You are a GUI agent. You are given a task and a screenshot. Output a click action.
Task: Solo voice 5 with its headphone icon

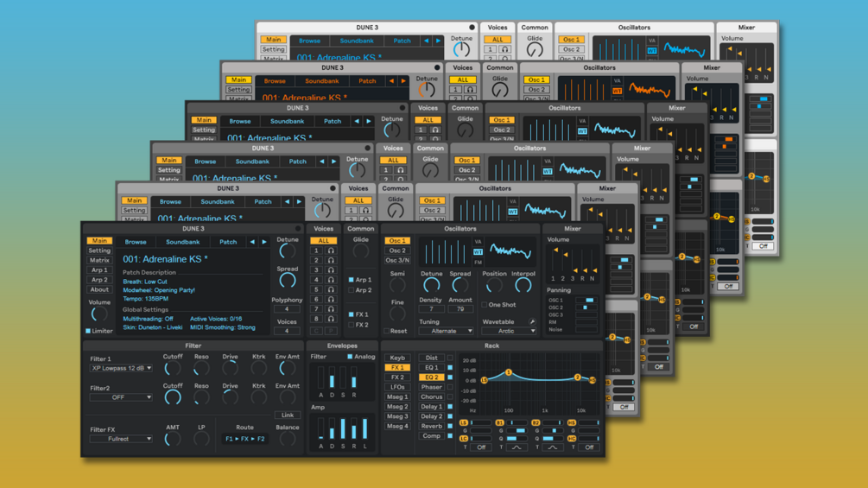point(331,289)
